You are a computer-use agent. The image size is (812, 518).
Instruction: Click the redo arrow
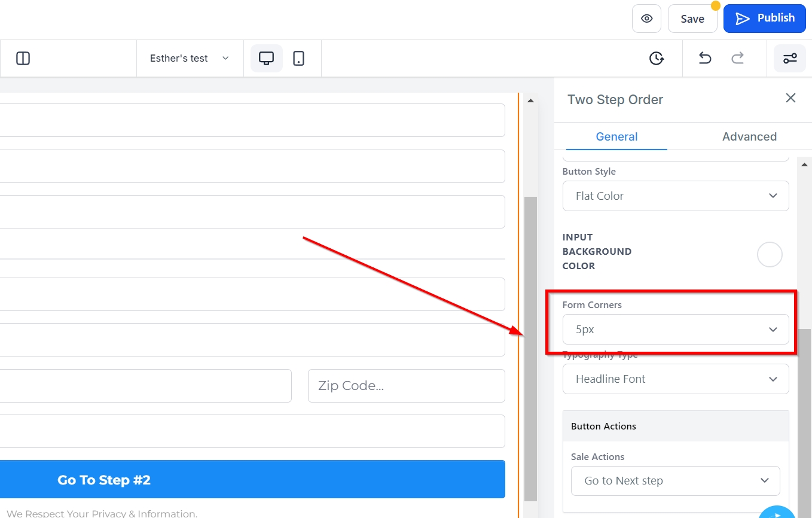point(738,59)
